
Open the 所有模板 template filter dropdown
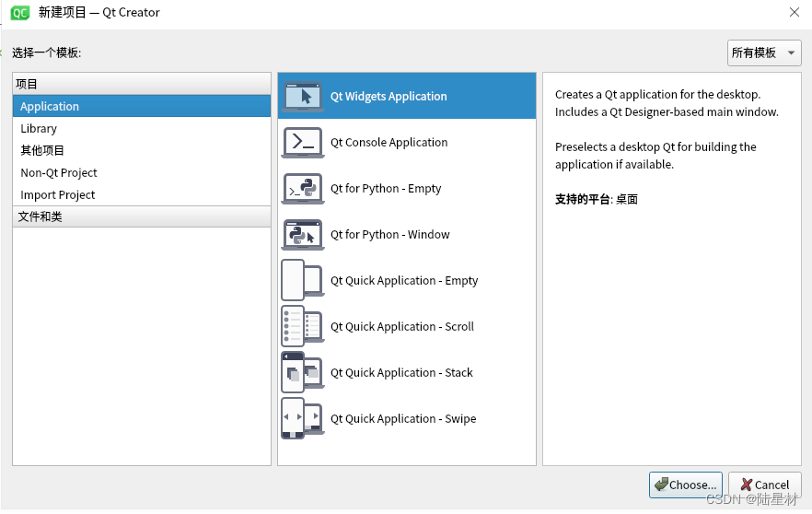764,53
